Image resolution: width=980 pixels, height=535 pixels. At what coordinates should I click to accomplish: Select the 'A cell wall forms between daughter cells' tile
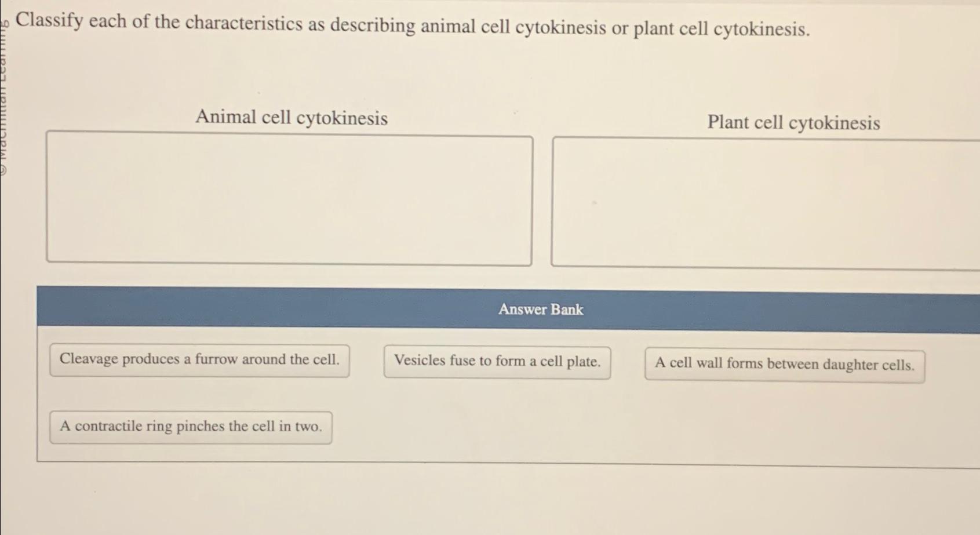pyautogui.click(x=784, y=364)
